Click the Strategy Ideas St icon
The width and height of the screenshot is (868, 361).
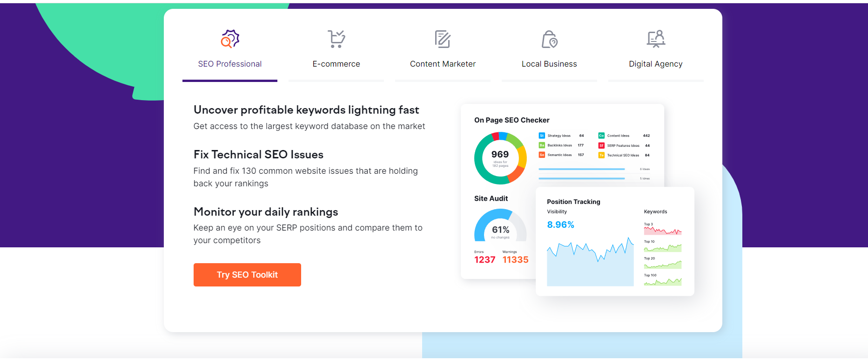click(542, 136)
